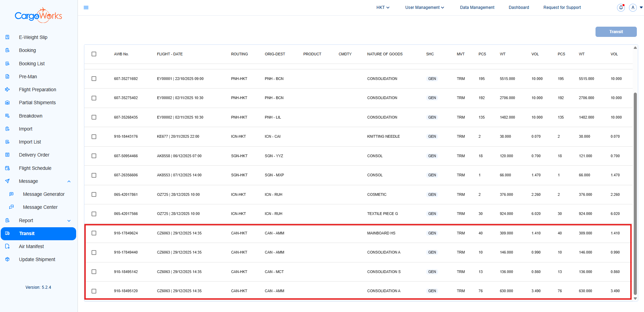Open the notifications bell icon

click(x=621, y=8)
